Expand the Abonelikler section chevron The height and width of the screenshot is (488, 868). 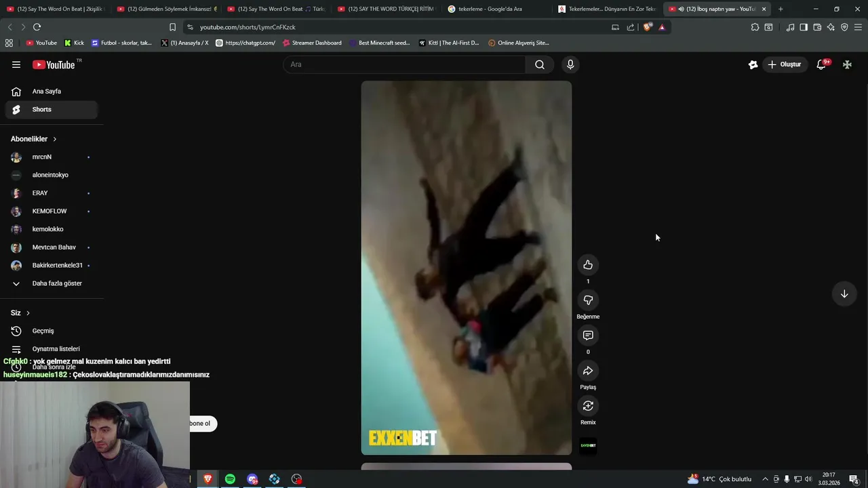coord(55,139)
